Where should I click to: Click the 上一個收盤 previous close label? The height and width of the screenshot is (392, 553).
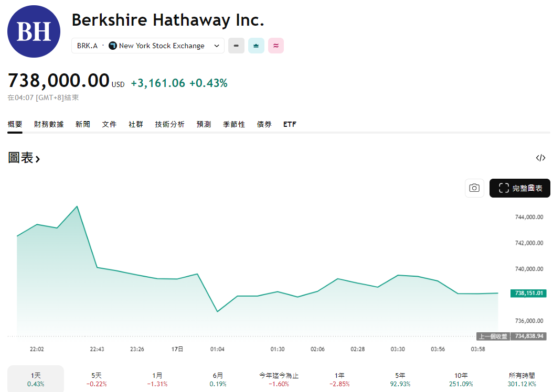(x=493, y=336)
